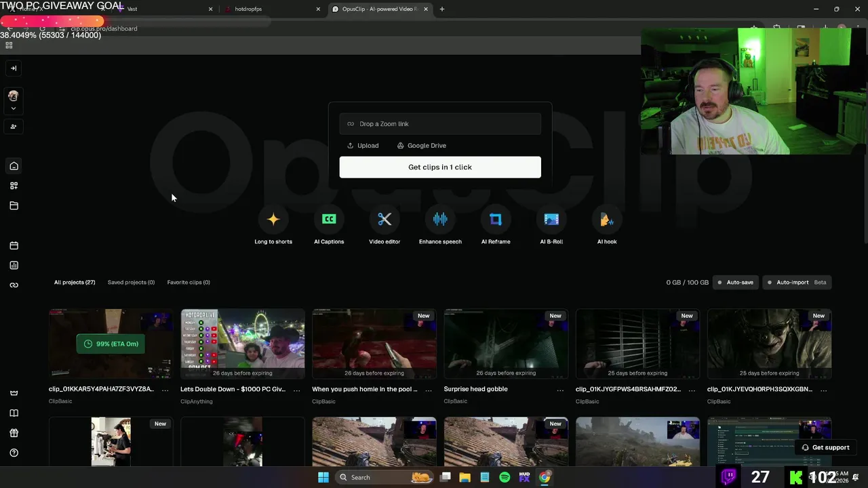
Task: Open Spotify from the taskbar
Action: 505,477
